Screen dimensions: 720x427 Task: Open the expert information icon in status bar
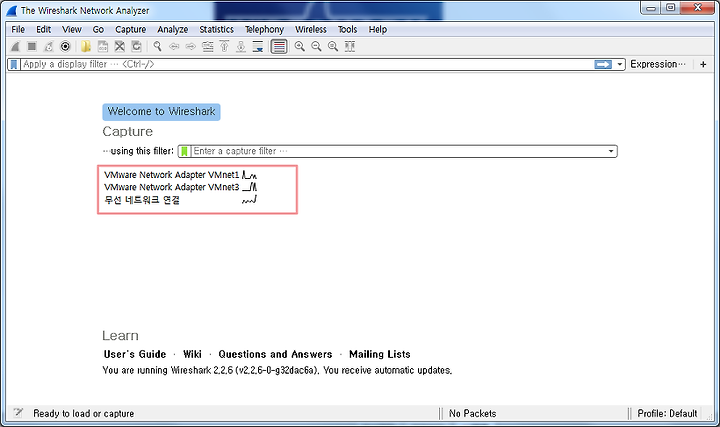click(18, 413)
